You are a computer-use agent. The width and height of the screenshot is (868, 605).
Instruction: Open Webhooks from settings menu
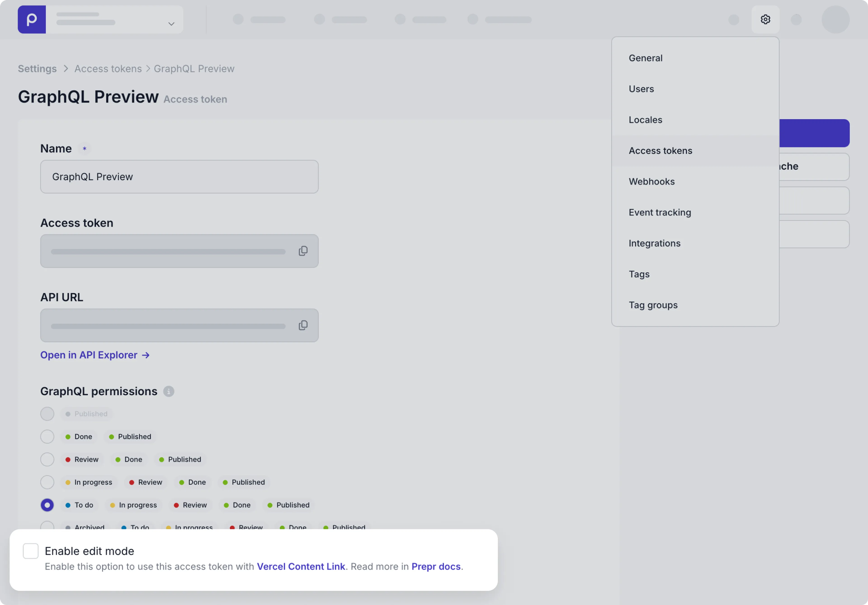pyautogui.click(x=651, y=182)
